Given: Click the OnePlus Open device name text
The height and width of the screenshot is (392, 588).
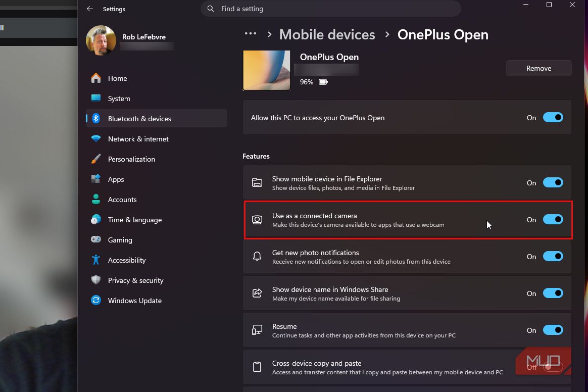Looking at the screenshot, I should [329, 57].
